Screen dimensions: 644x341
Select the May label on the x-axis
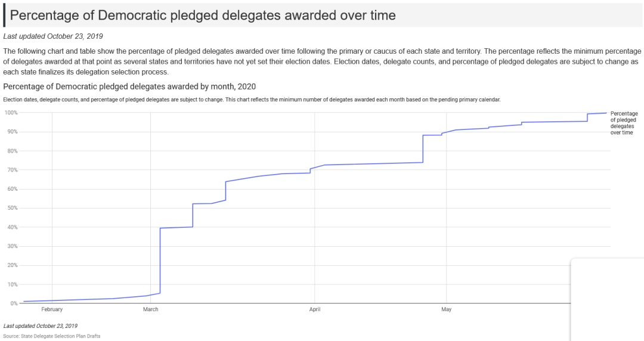pos(446,309)
